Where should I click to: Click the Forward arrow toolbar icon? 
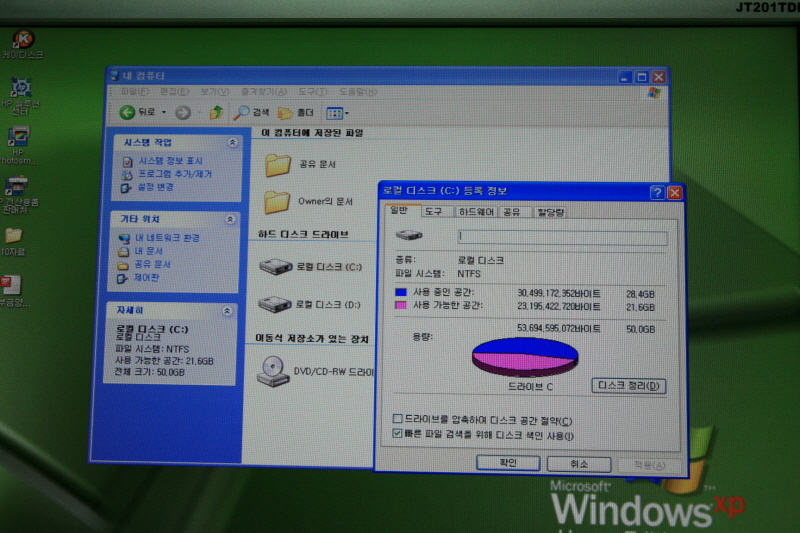point(183,112)
